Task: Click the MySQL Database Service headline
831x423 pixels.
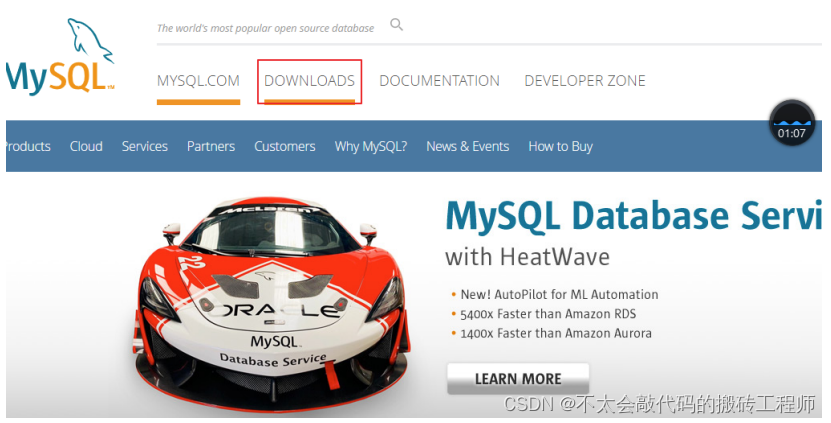Action: point(633,216)
